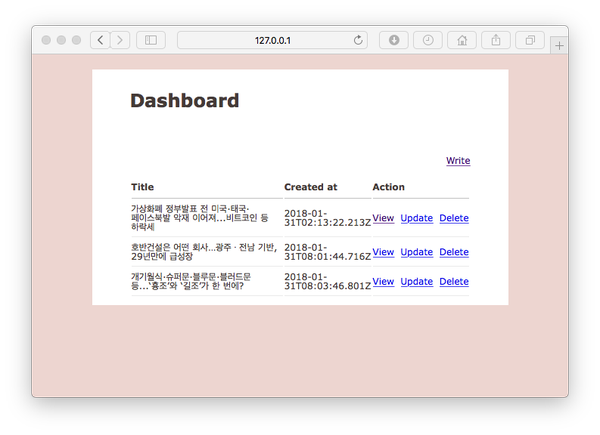600x435 pixels.
Task: View the post created at 08:01:44.716Z
Action: point(383,252)
